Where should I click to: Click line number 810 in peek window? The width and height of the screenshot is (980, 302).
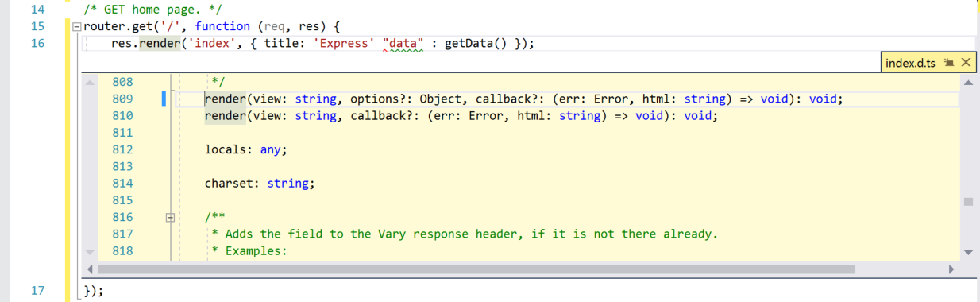pyautogui.click(x=122, y=115)
